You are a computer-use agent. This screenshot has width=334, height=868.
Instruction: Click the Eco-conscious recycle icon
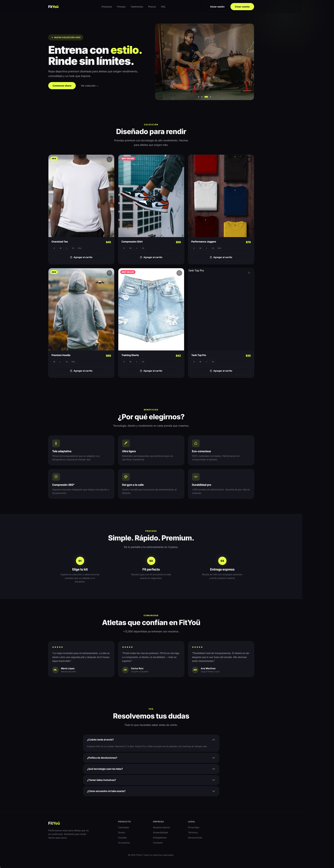(x=196, y=443)
